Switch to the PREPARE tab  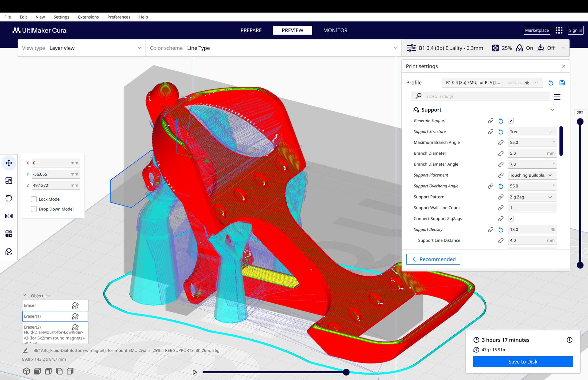pos(251,30)
